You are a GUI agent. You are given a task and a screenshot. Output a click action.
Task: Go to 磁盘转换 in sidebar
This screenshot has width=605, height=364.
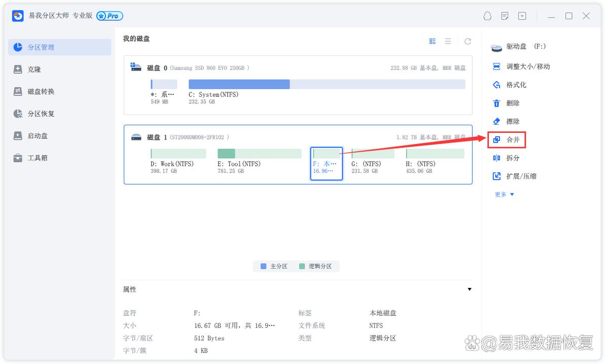[41, 92]
